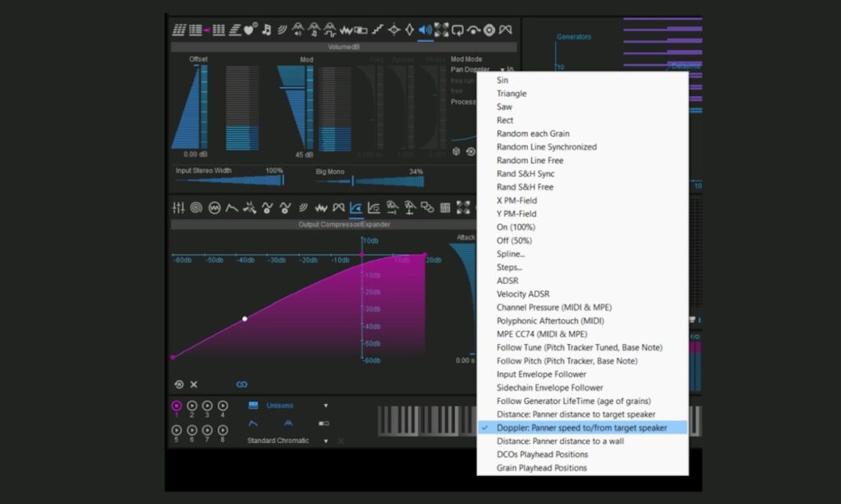Click the white control point on compressor curve
Viewport: 841px width, 504px height.
pyautogui.click(x=245, y=318)
